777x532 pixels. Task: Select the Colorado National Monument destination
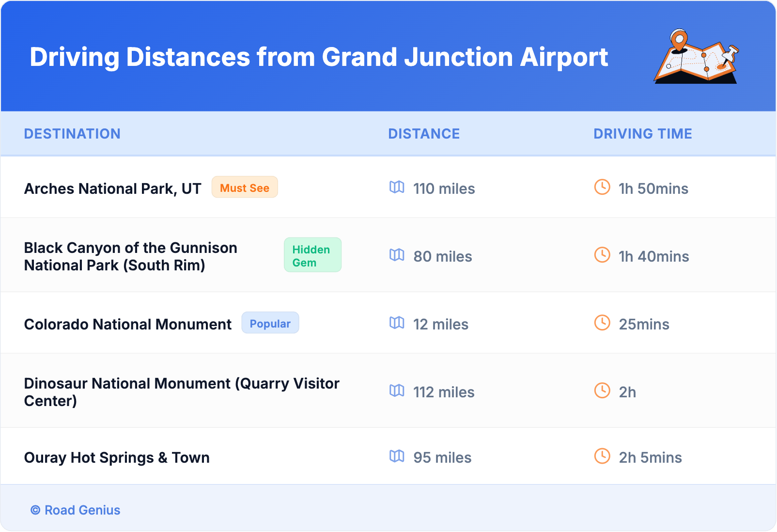tap(128, 324)
